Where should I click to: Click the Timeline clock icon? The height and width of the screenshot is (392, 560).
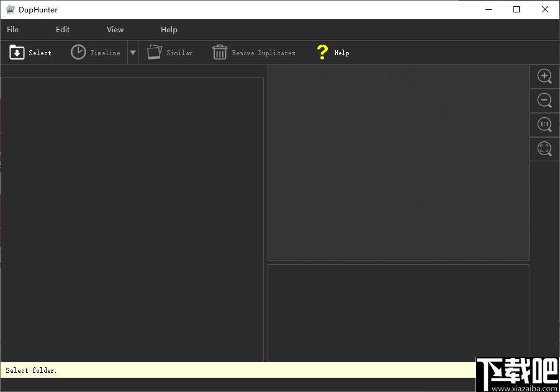click(x=78, y=52)
